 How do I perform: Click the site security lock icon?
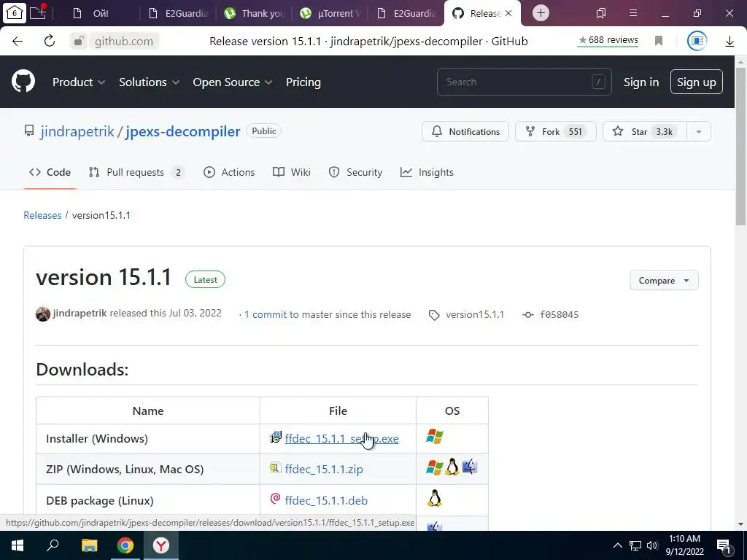79,42
